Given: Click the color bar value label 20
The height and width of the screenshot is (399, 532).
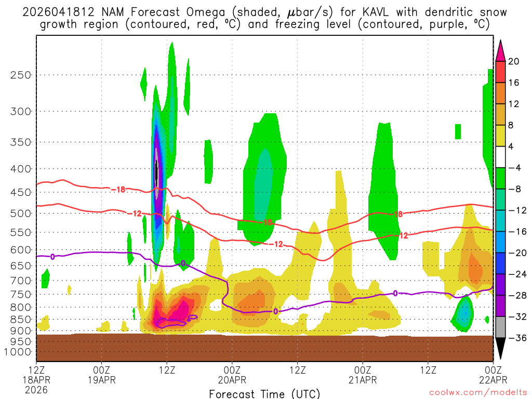Looking at the screenshot, I should tap(513, 61).
